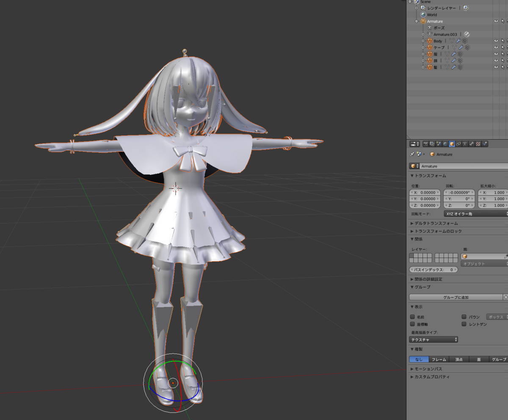Screen dimensions: 508x420
Task: Open the Physics properties tab
Action: click(x=485, y=144)
